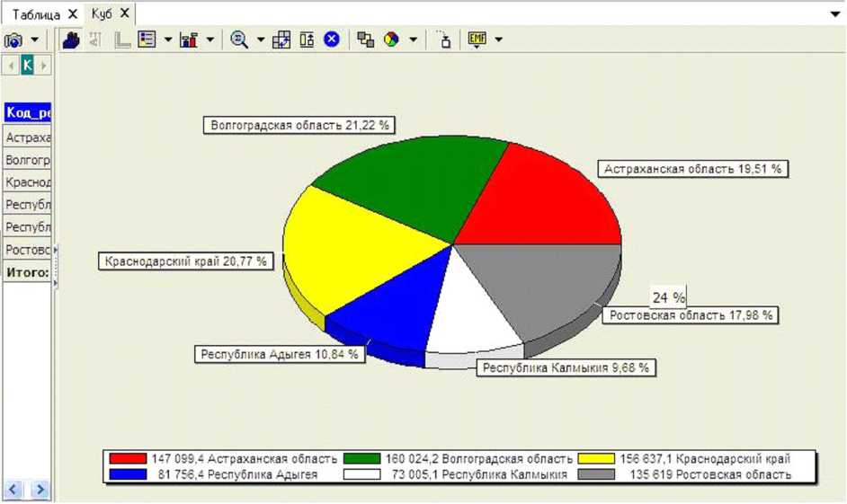Click the color palette circle icon
847x504 pixels.
coord(391,40)
